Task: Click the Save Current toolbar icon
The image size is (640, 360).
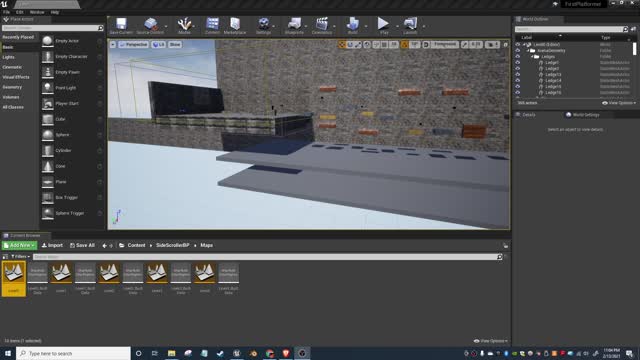Action: [x=121, y=26]
